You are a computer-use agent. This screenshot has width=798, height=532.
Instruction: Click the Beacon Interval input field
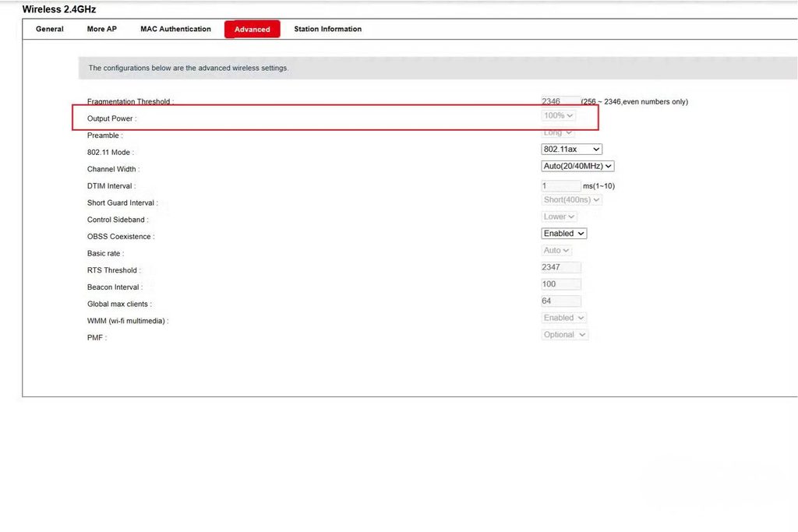(x=561, y=284)
